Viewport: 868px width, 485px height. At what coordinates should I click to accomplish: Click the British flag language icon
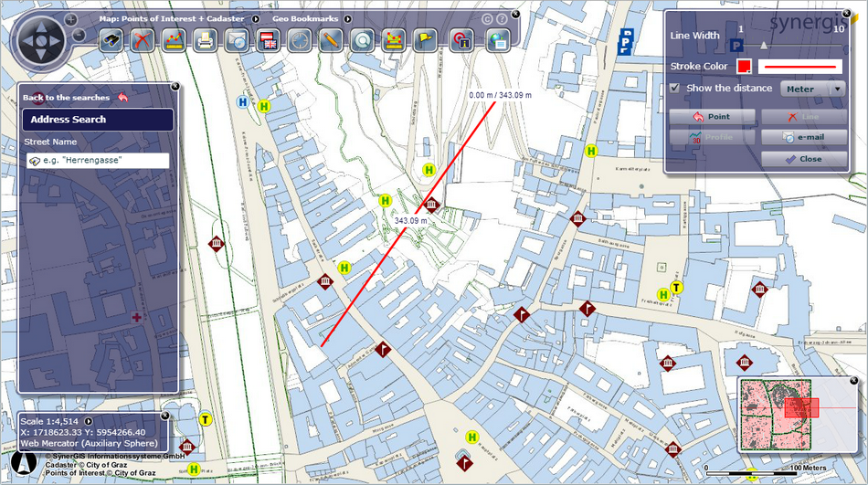coord(268,39)
